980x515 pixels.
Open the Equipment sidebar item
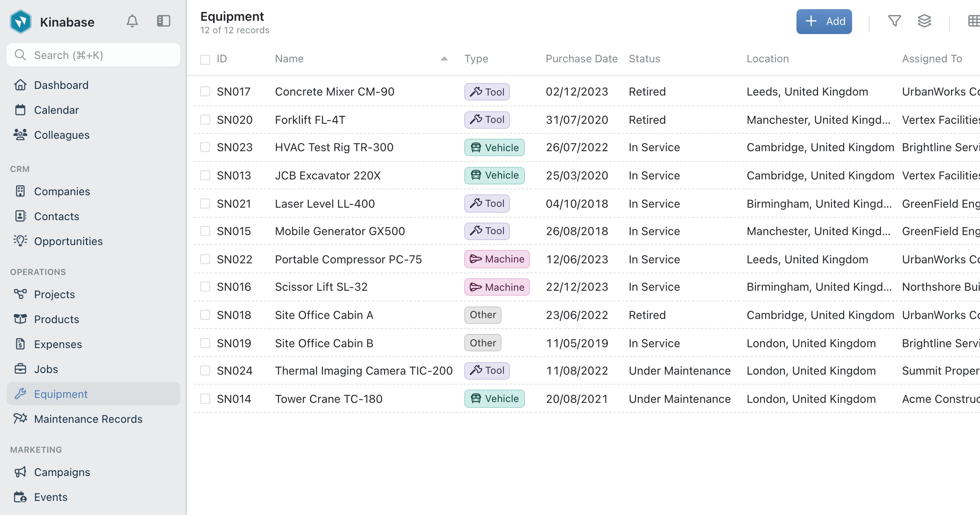click(x=93, y=394)
